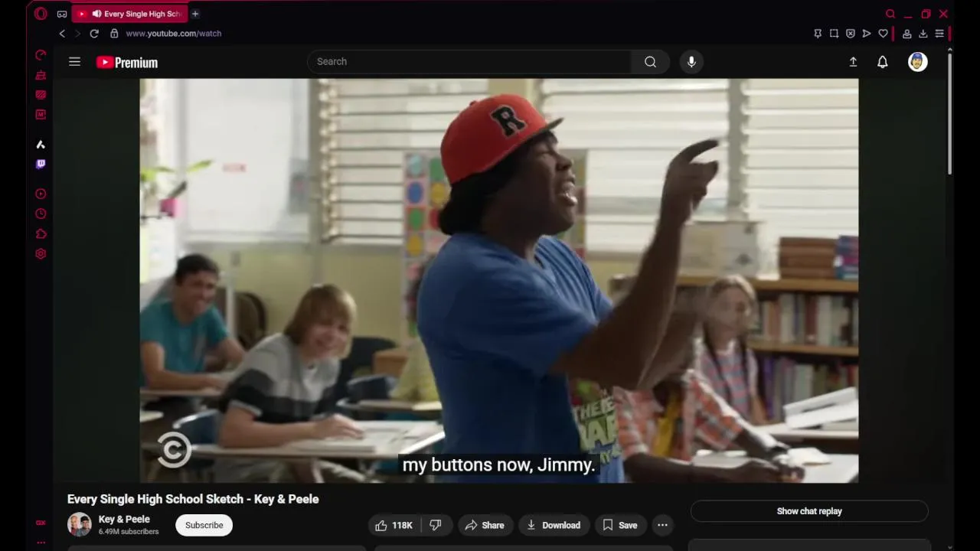980x551 pixels.
Task: Open ad blocker shield icon
Action: [x=850, y=34]
